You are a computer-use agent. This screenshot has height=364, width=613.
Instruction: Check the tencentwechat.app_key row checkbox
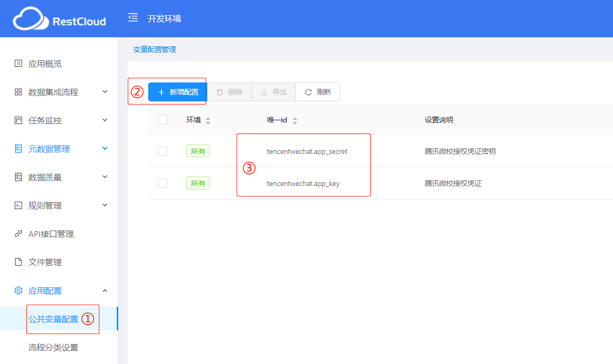point(162,183)
